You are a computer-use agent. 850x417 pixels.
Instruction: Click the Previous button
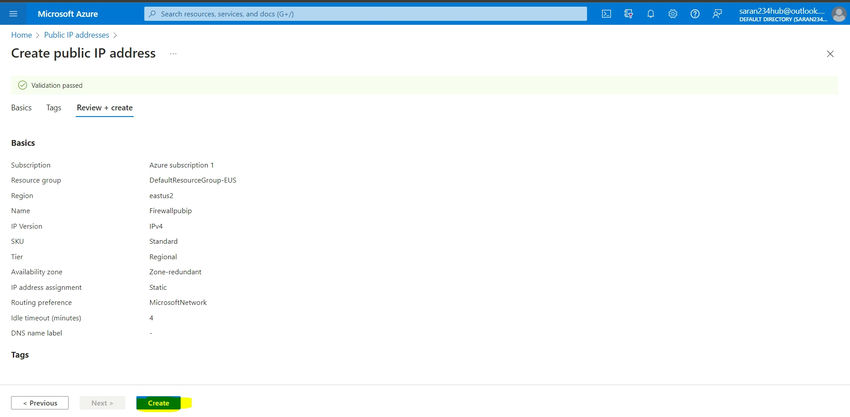[x=40, y=403]
